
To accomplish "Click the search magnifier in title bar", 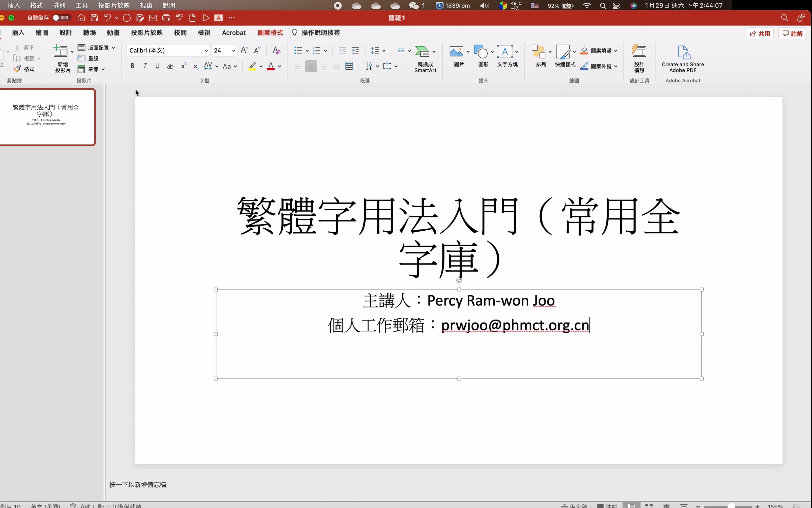I will coord(784,18).
